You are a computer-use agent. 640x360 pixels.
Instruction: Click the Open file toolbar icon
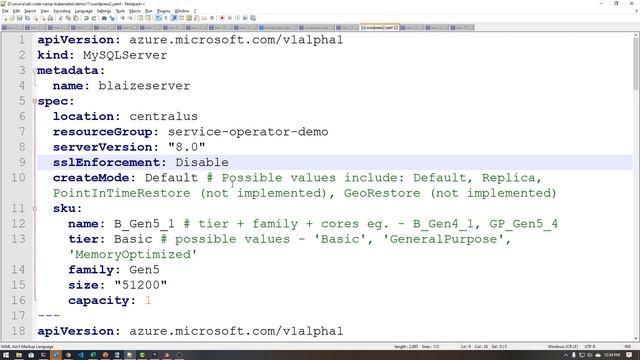click(12, 18)
